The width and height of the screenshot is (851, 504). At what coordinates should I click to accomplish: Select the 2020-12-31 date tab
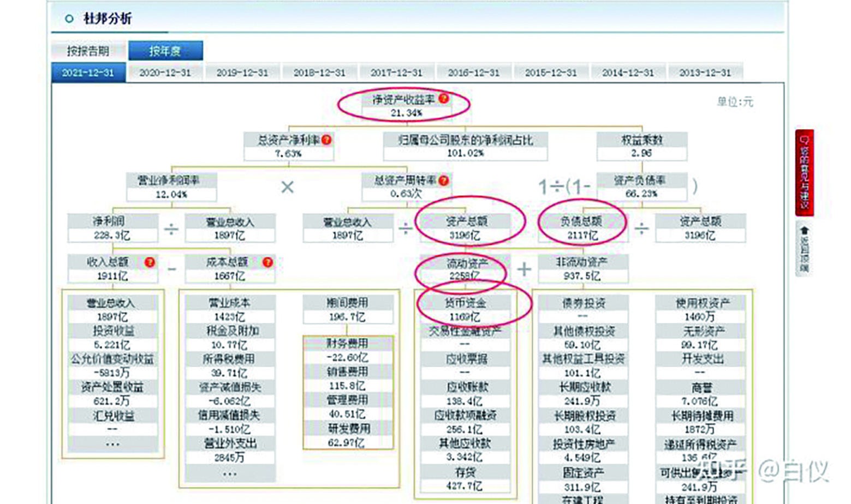coord(166,71)
